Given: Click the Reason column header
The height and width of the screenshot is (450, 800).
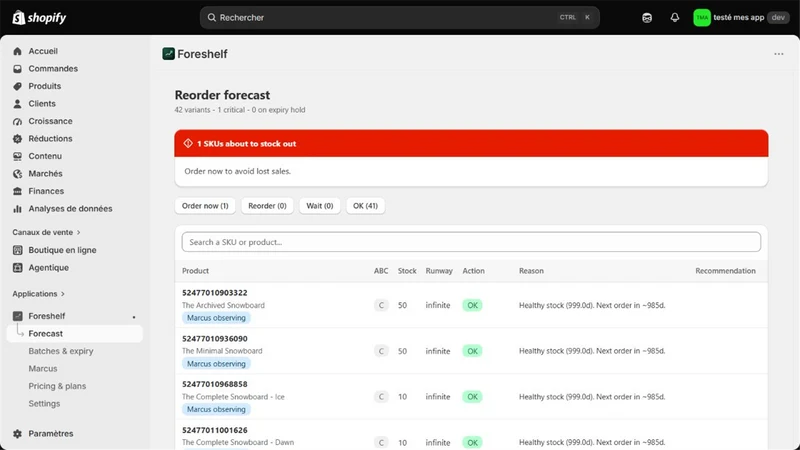Looking at the screenshot, I should point(531,271).
